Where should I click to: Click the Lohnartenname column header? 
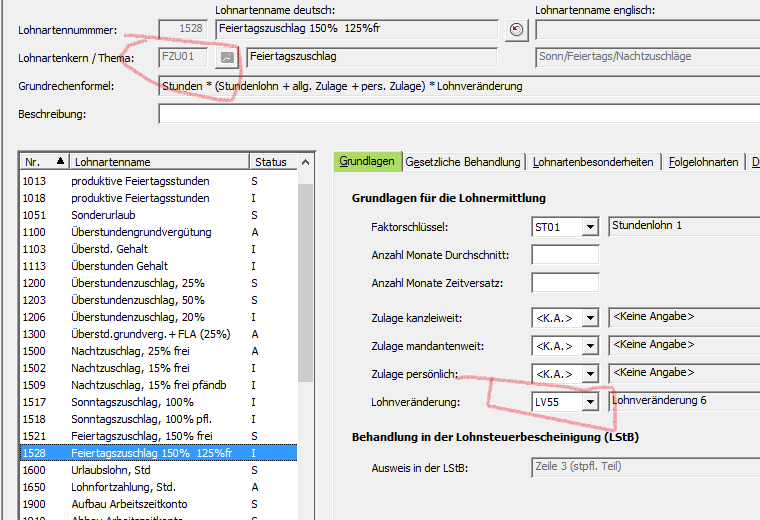click(x=158, y=162)
